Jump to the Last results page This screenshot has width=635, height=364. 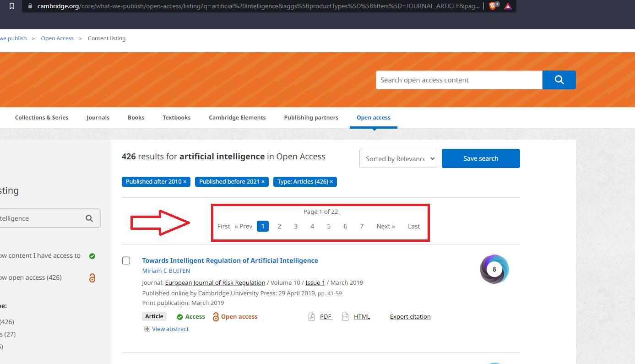click(414, 226)
